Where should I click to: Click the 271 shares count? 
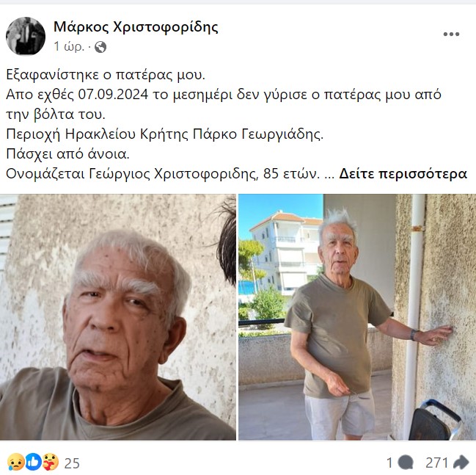point(437,463)
